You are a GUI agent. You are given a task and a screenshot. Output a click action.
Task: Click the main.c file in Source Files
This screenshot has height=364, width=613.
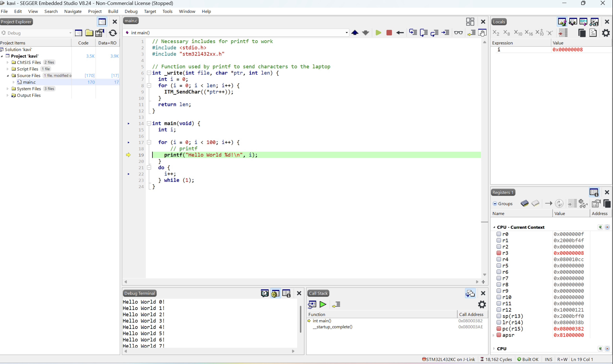[29, 82]
